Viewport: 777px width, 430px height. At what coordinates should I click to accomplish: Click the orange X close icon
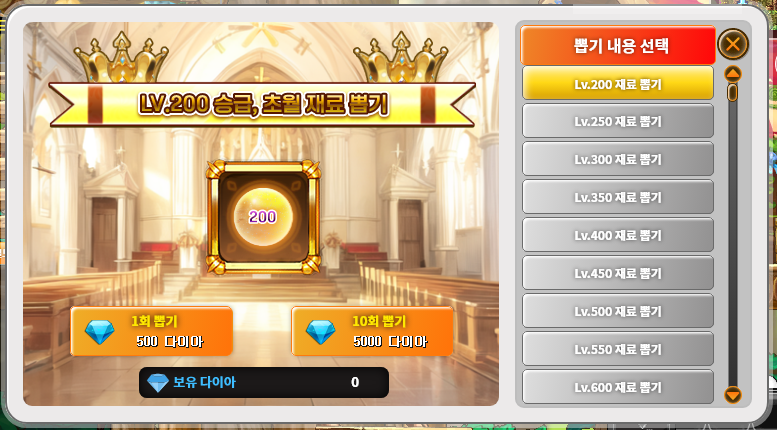[x=732, y=45]
